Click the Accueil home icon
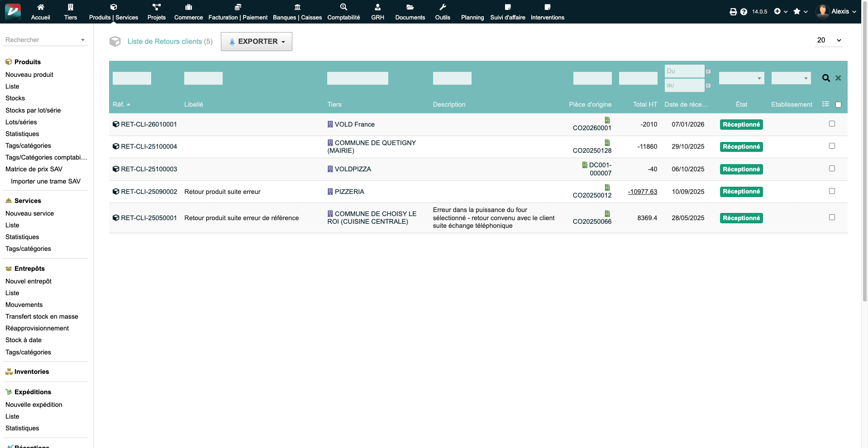868x448 pixels. 41,7
